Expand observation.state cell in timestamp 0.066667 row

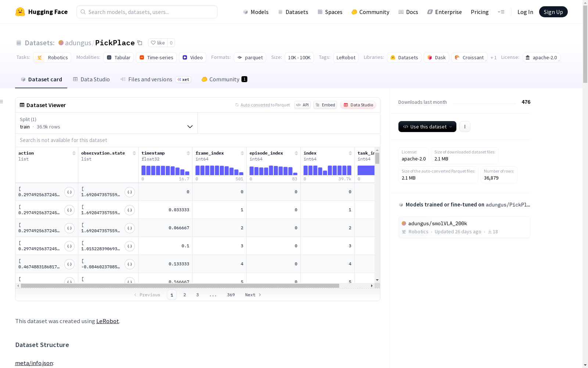(130, 228)
